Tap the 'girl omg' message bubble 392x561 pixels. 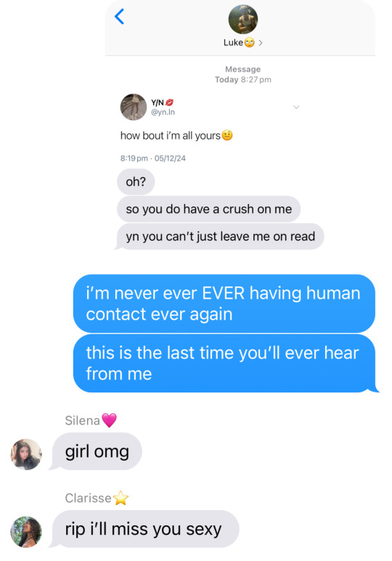coord(97,451)
